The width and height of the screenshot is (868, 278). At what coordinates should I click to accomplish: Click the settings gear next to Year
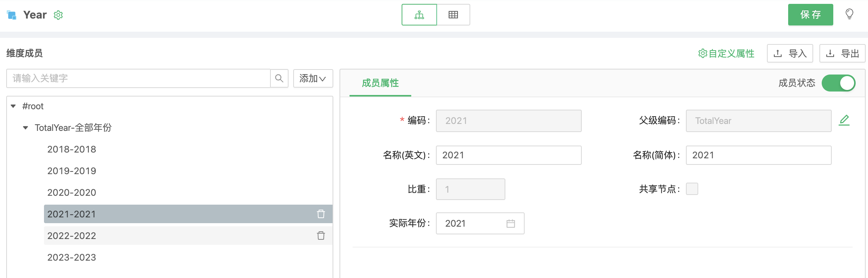58,15
